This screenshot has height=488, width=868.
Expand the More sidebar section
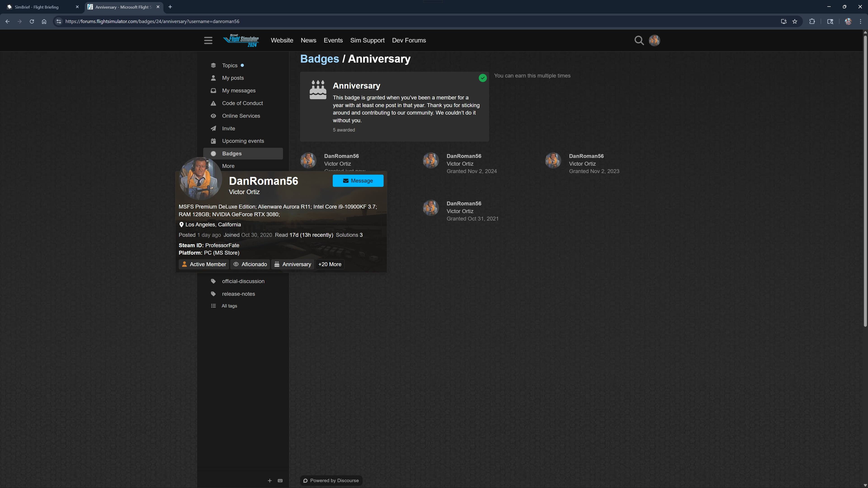click(x=228, y=166)
